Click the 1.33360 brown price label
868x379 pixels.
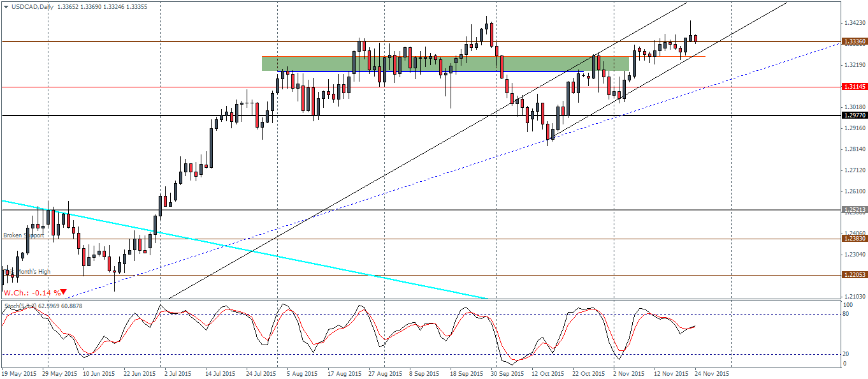coord(855,41)
